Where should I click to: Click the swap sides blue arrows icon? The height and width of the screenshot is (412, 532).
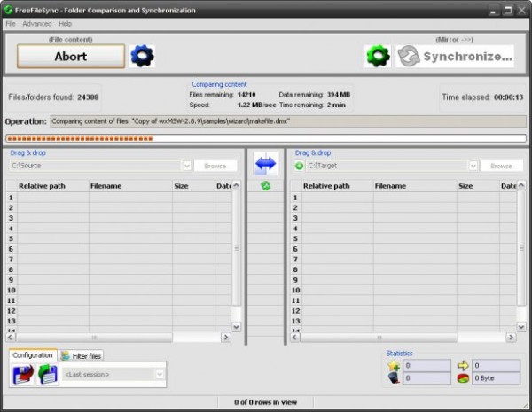point(265,163)
